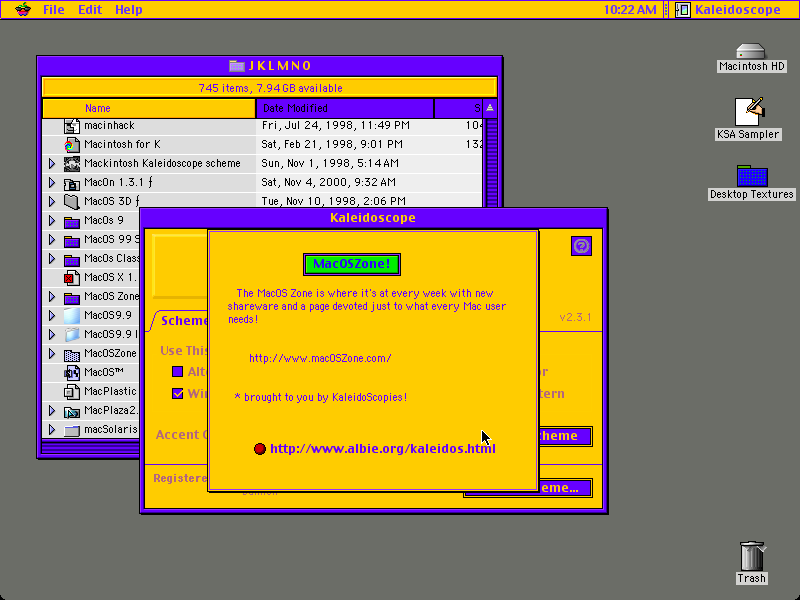Viewport: 800px width, 600px height.
Task: Enable the unchecked Alt checkbox in Kaleidoscope
Action: (178, 371)
